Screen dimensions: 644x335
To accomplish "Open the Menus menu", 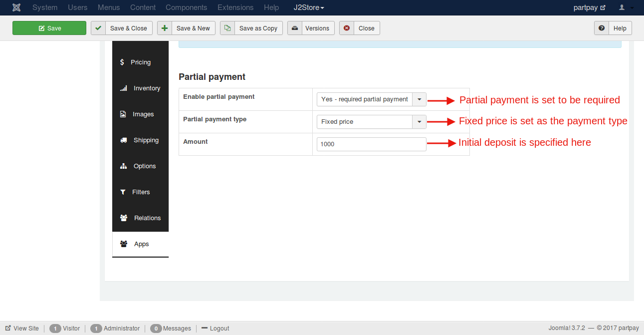I will tap(109, 7).
